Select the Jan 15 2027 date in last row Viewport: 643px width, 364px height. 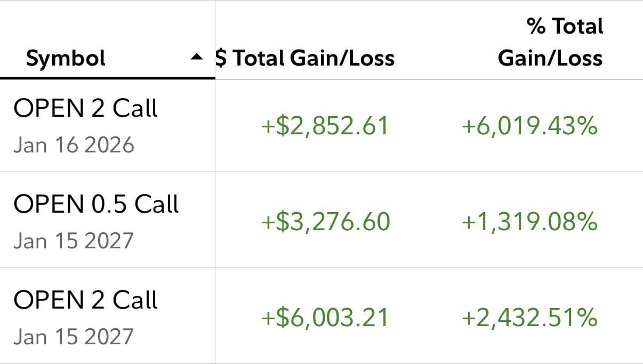[74, 337]
